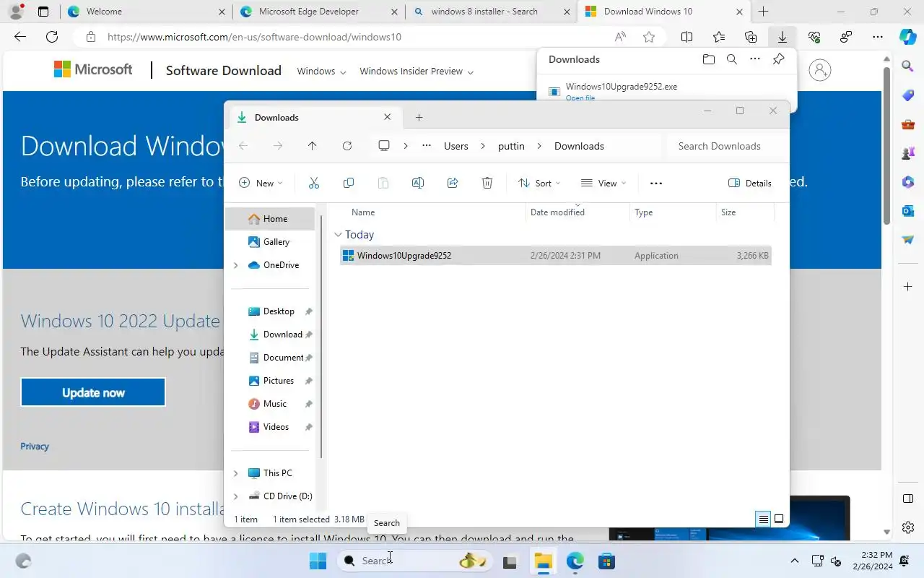Click the Privacy link
This screenshot has width=924, height=578.
point(35,447)
